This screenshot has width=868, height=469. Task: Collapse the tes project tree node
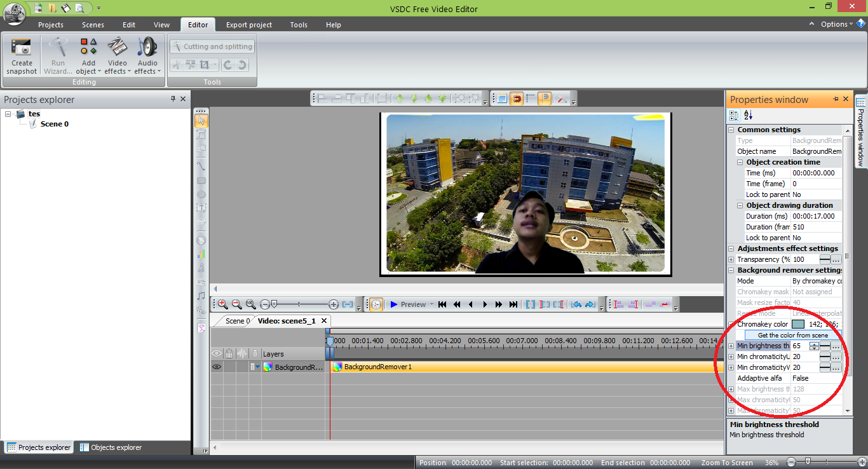(x=8, y=114)
